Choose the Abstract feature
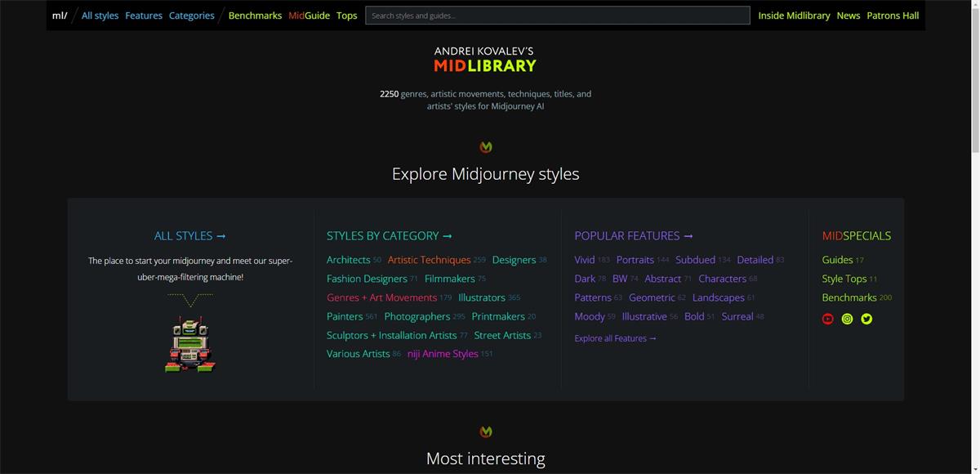Screen dimensions: 980x474 point(662,279)
